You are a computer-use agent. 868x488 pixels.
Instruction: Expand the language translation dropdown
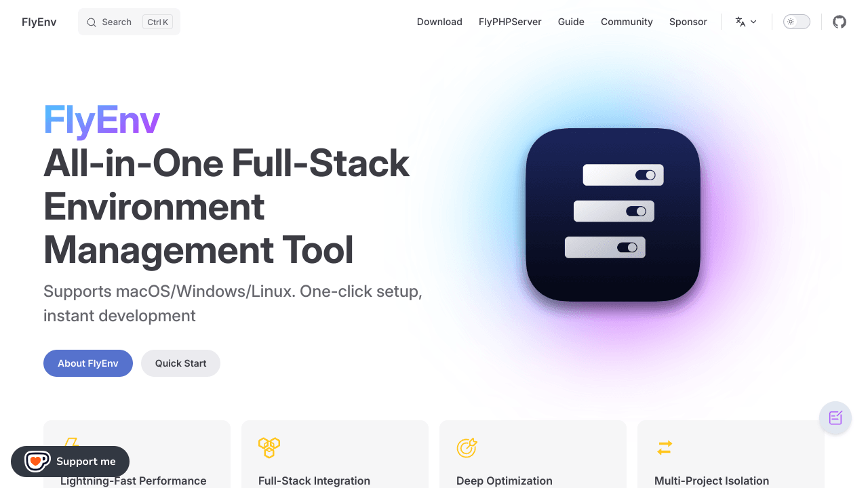pos(746,22)
